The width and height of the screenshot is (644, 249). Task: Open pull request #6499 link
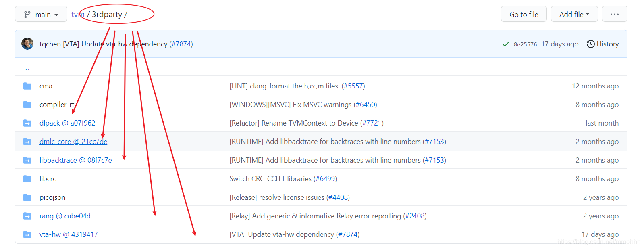[x=326, y=179]
